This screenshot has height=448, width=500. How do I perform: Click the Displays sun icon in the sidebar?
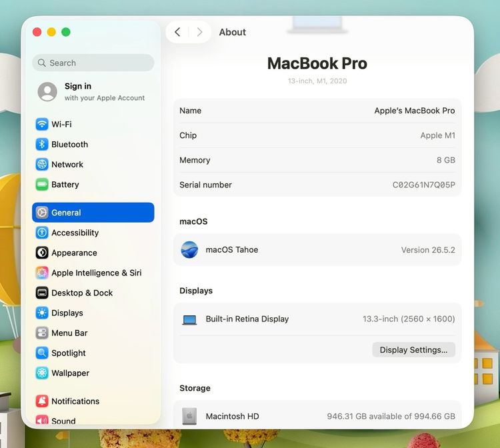pyautogui.click(x=42, y=313)
